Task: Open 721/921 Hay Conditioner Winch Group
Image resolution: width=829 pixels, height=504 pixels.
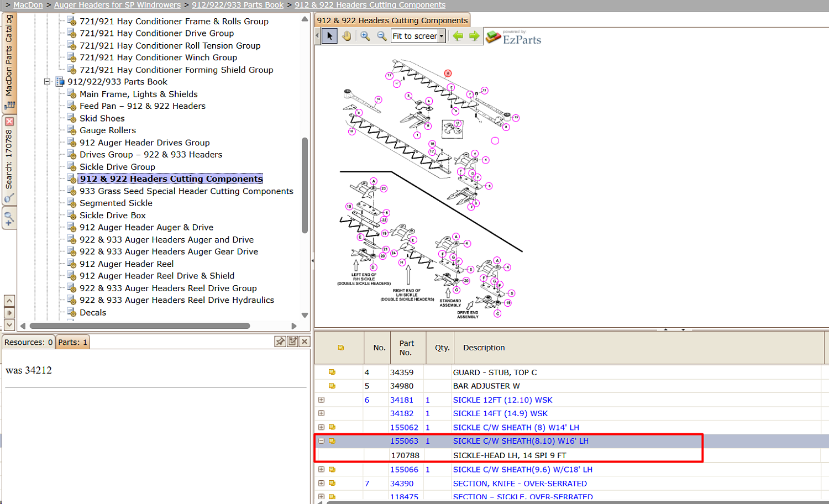Action: coord(158,57)
